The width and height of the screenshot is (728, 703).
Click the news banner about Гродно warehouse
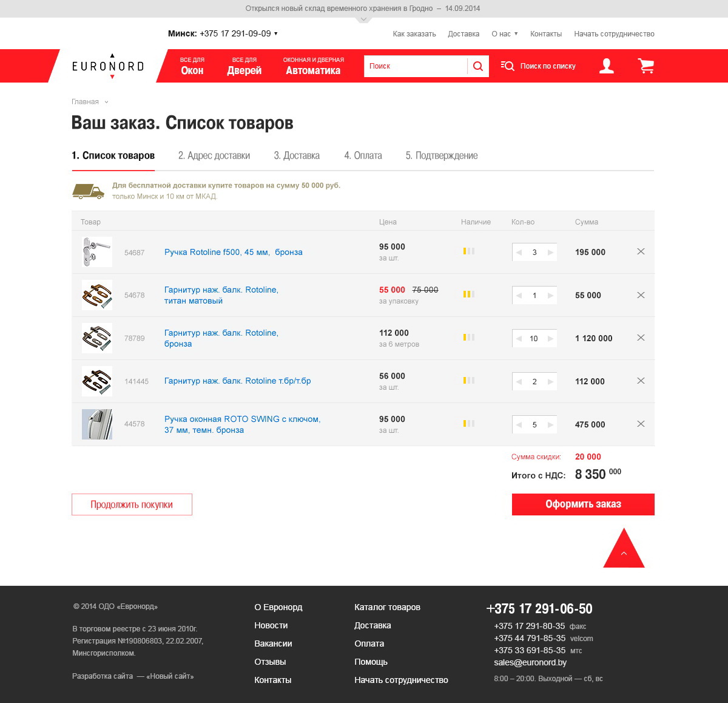[363, 8]
